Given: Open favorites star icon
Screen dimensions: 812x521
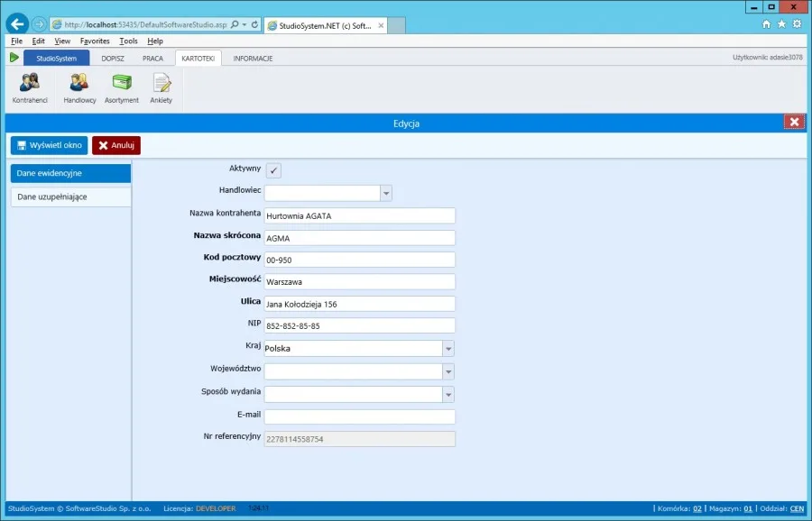Looking at the screenshot, I should tap(781, 23).
